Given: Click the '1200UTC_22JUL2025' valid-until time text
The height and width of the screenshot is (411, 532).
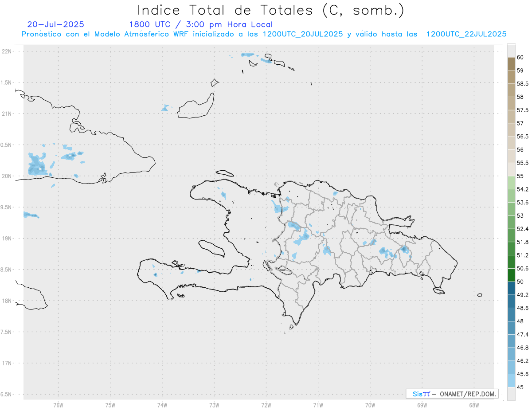Looking at the screenshot, I should click(466, 34).
